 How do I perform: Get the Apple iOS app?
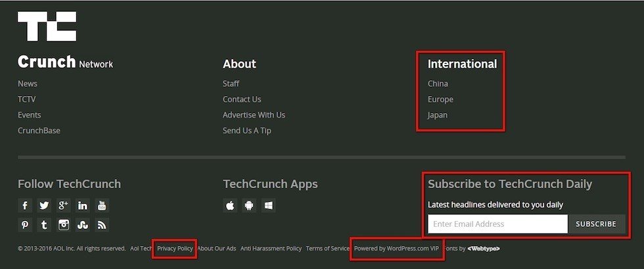(x=230, y=206)
